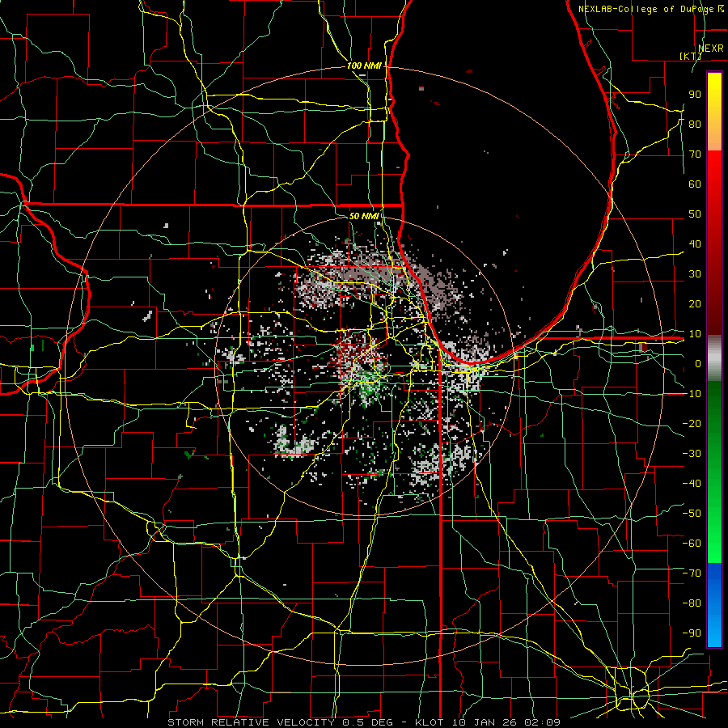Image resolution: width=728 pixels, height=728 pixels.
Task: Click the "[KT]" units label
Action: click(x=691, y=56)
